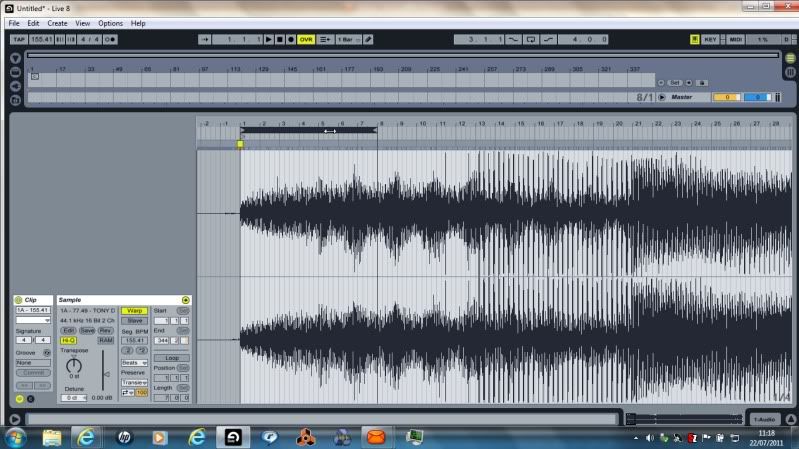Click the Follow arrow button in transport
Image resolution: width=799 pixels, height=449 pixels.
click(205, 39)
